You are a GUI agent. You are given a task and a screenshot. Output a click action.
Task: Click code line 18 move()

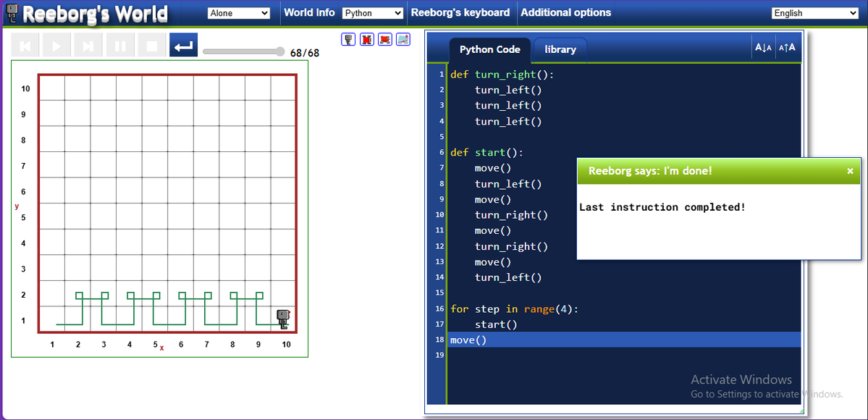point(468,340)
